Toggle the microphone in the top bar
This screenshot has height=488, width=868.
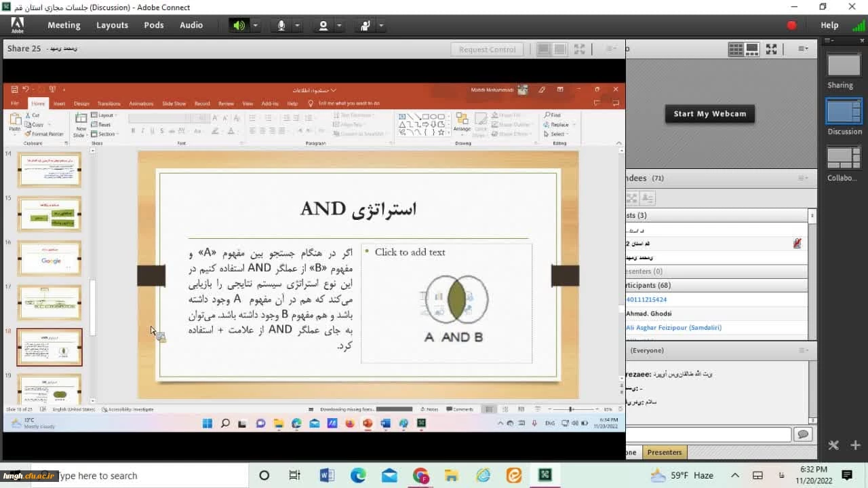pos(281,25)
